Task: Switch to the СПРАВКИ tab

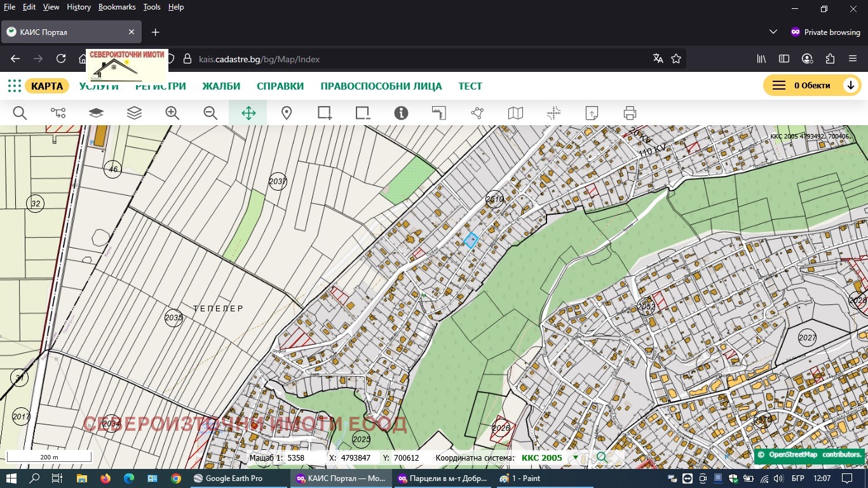Action: 280,86
